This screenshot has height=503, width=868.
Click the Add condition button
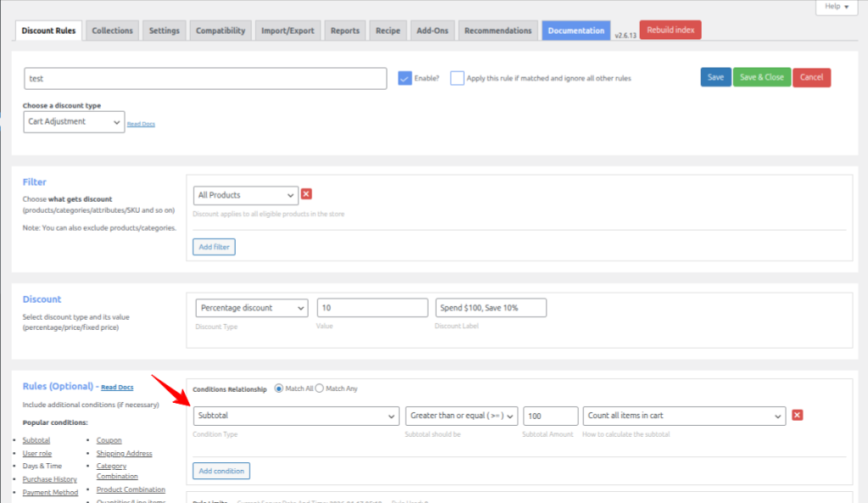[x=221, y=471]
